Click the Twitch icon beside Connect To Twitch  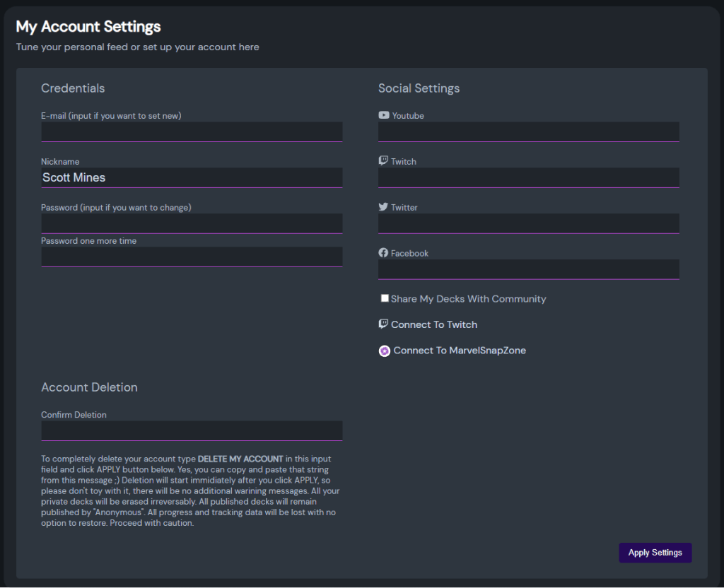point(383,324)
